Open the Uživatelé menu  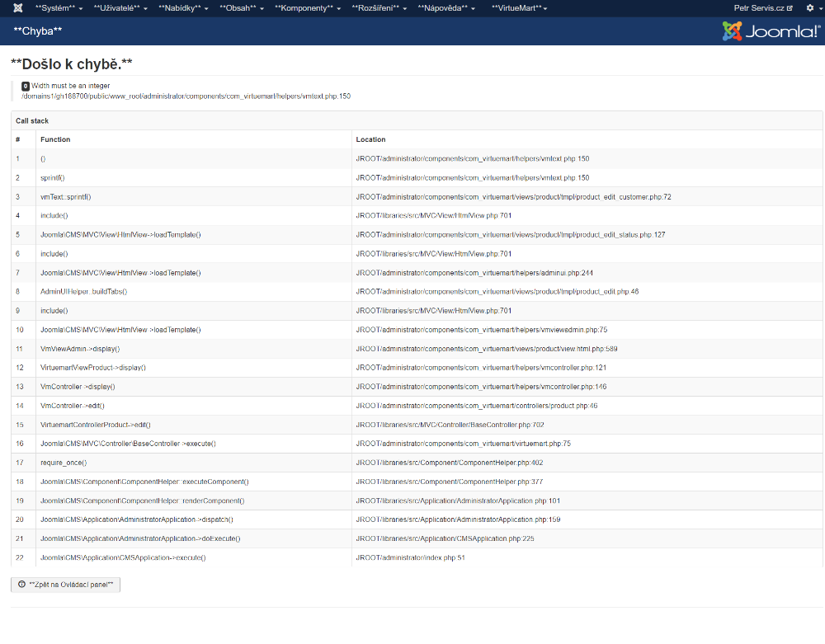tap(121, 7)
